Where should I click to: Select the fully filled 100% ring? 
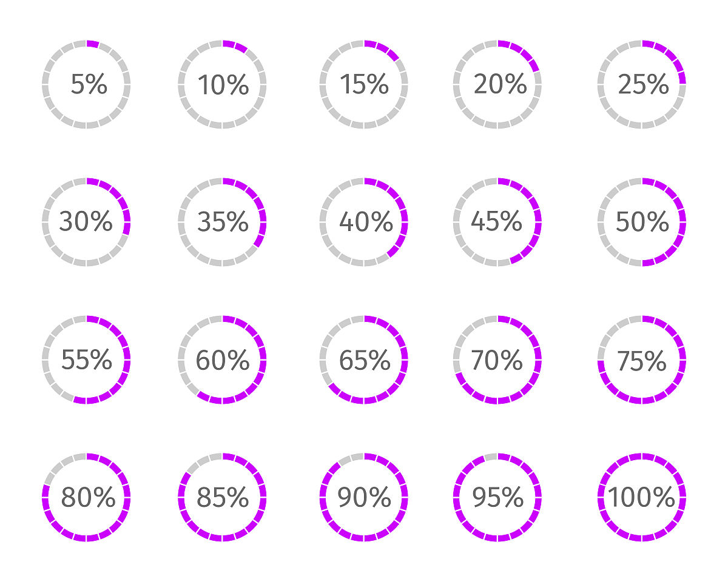click(642, 497)
